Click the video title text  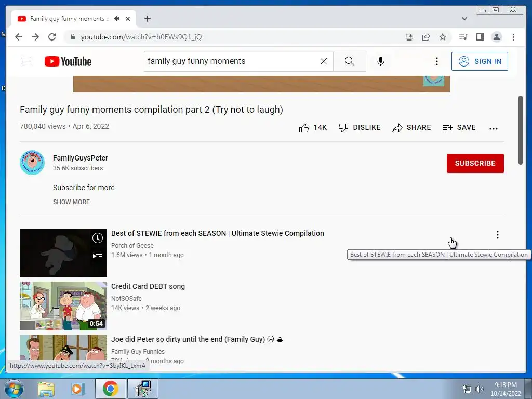coord(151,110)
